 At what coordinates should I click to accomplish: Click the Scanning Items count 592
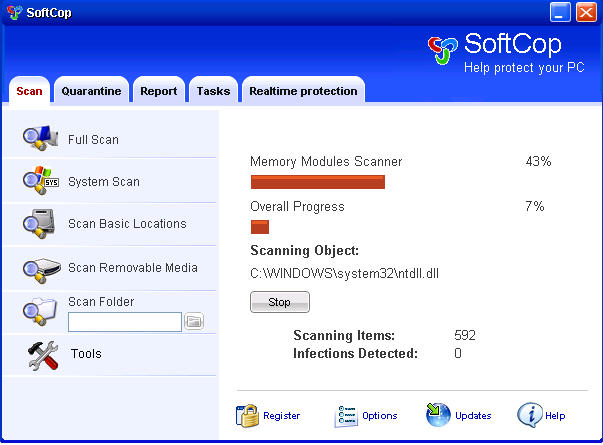coord(465,335)
